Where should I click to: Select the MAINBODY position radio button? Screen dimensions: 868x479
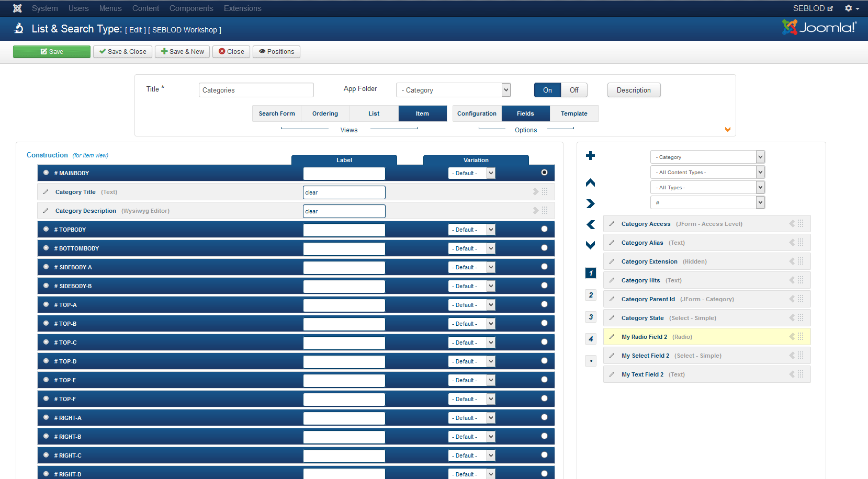pyautogui.click(x=544, y=173)
